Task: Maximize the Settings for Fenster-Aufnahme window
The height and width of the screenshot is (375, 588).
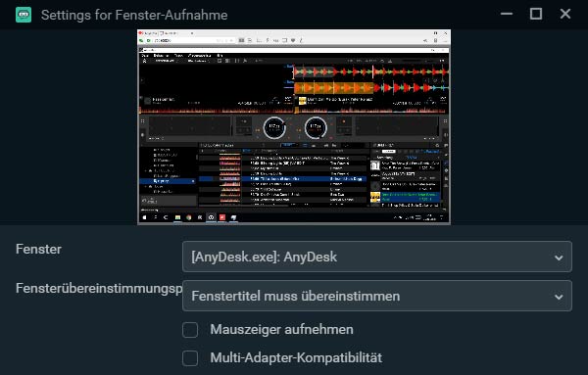Action: pos(535,15)
